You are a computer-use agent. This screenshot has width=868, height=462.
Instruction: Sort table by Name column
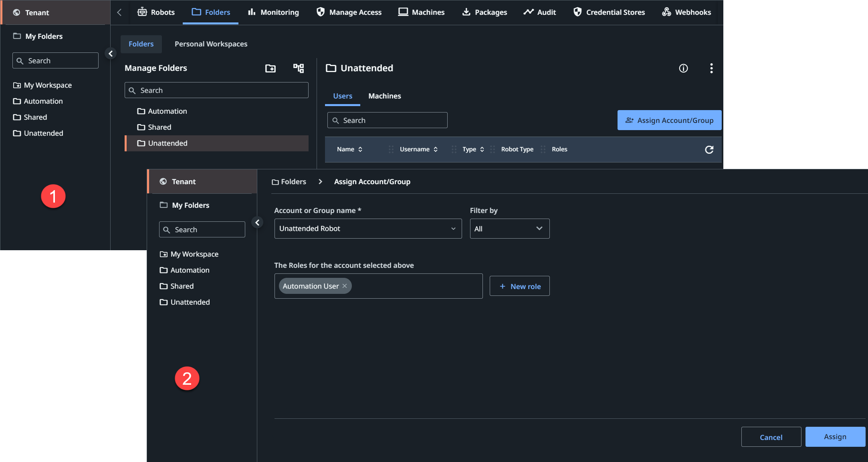point(349,149)
